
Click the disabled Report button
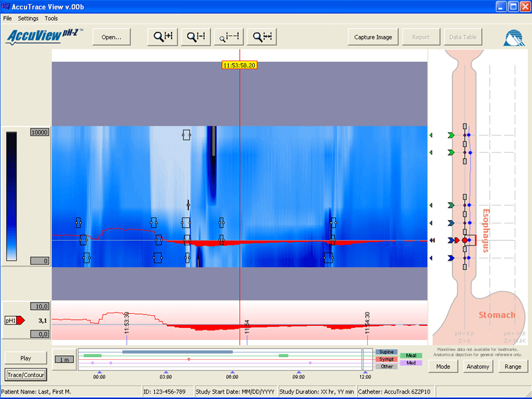(x=421, y=37)
